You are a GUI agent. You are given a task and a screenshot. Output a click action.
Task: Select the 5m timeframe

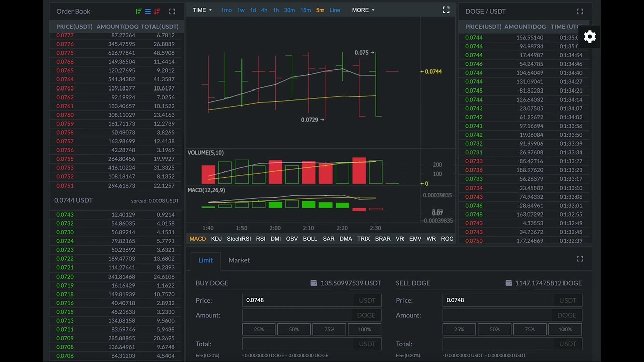[x=320, y=10]
